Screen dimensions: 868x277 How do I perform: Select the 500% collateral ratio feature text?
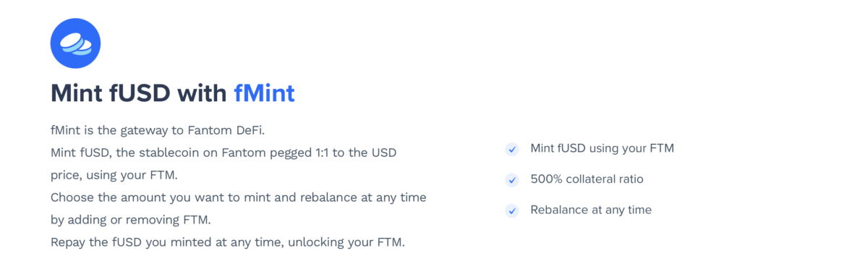tap(587, 179)
